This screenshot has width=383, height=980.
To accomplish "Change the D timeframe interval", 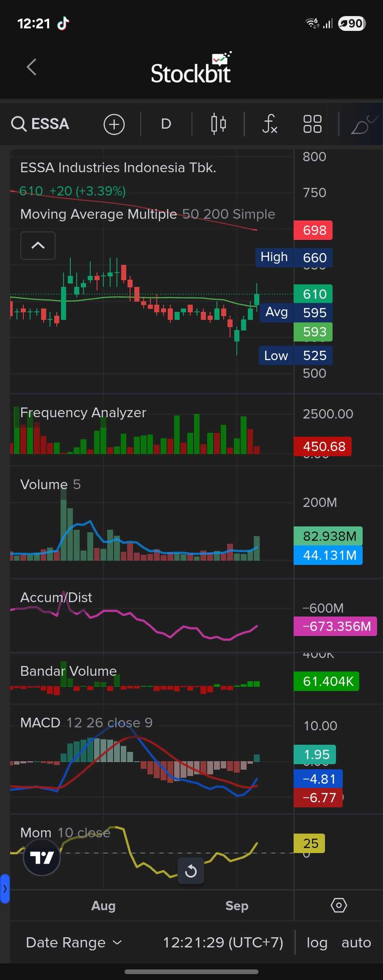I will (166, 124).
